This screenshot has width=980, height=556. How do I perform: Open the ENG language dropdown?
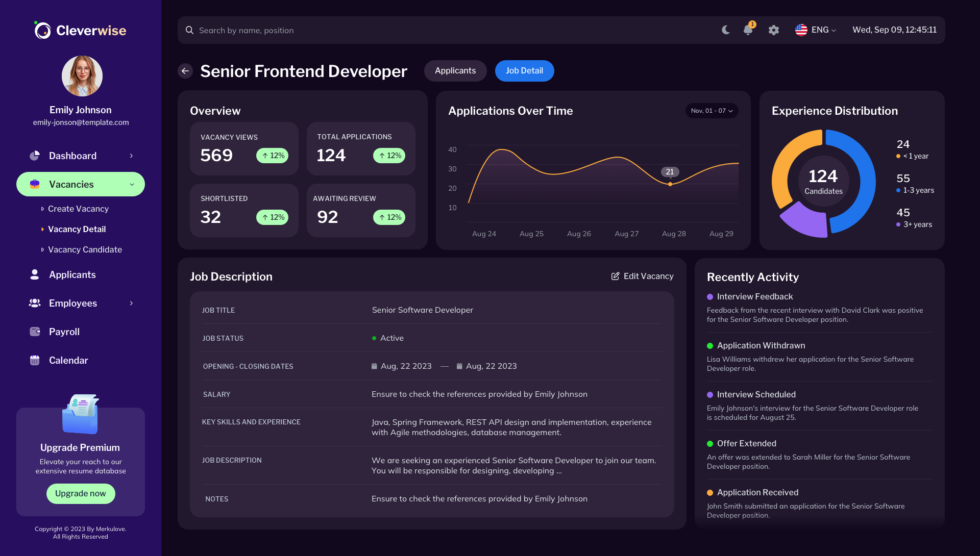tap(816, 30)
